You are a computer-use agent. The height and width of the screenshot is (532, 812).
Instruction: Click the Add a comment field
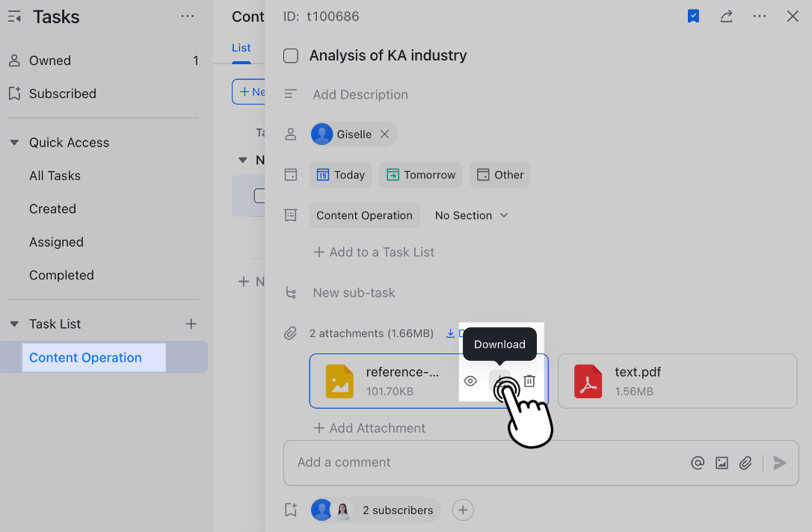tap(486, 463)
